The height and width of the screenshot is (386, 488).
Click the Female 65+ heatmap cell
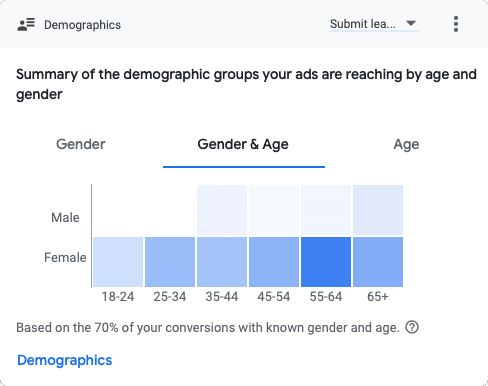[378, 262]
